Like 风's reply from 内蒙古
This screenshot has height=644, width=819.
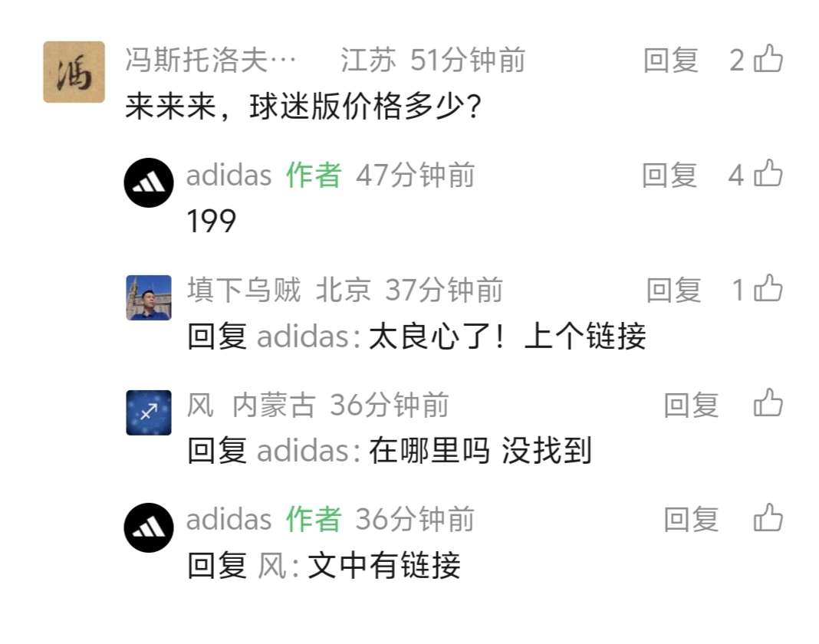click(768, 404)
